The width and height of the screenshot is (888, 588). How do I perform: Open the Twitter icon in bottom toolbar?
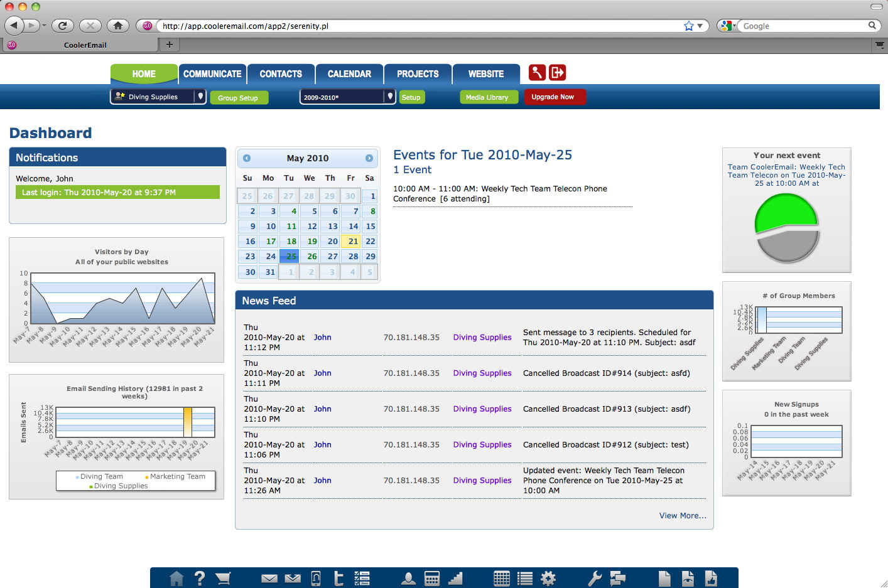click(338, 578)
